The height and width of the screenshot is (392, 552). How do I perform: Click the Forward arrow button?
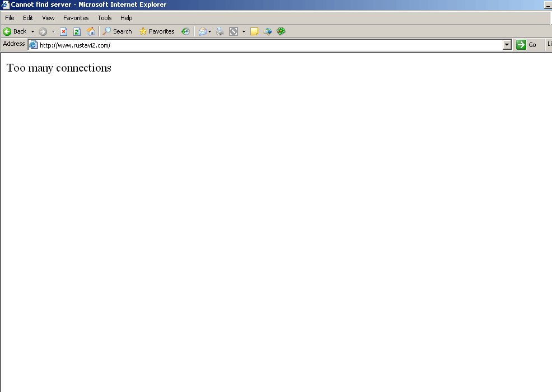tap(43, 32)
